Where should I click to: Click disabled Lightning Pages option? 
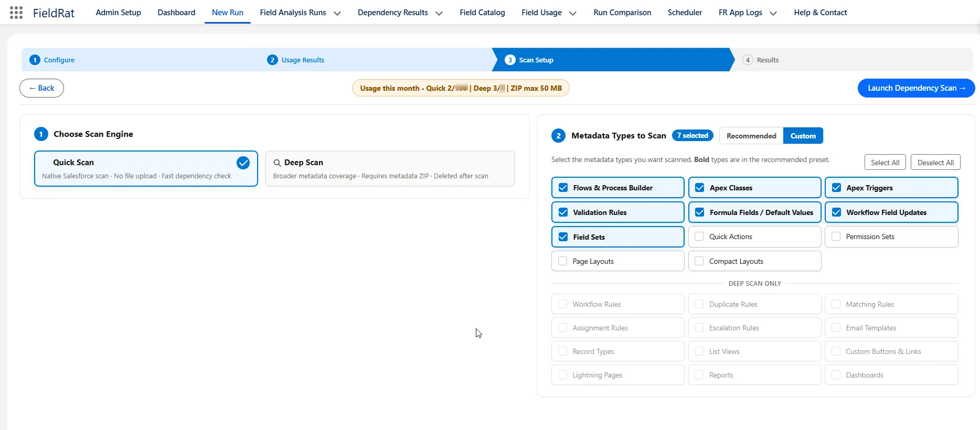coord(617,375)
